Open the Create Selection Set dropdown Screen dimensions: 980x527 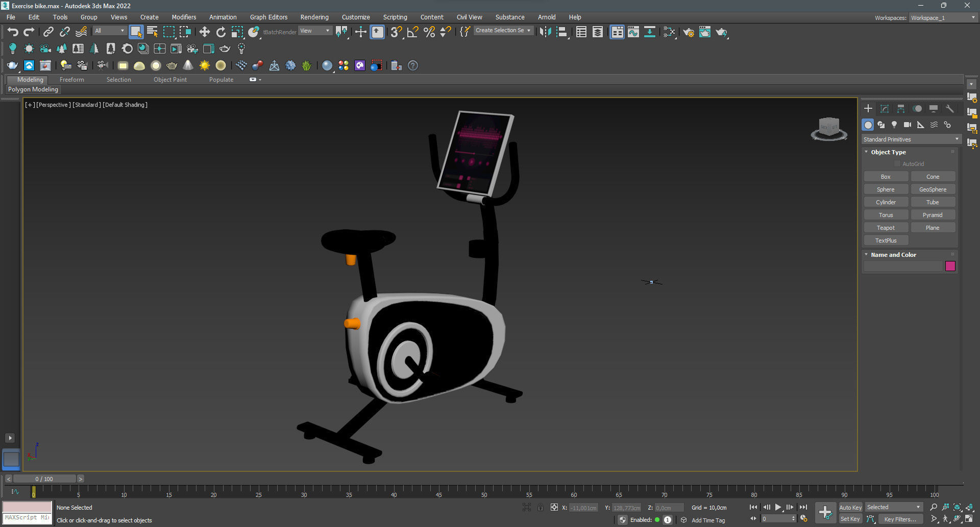(x=503, y=31)
